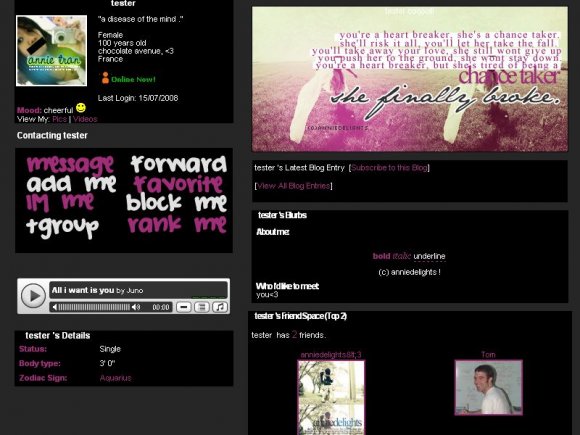Open anniedelights friend thumbnail image
The image size is (580, 435).
click(x=331, y=398)
